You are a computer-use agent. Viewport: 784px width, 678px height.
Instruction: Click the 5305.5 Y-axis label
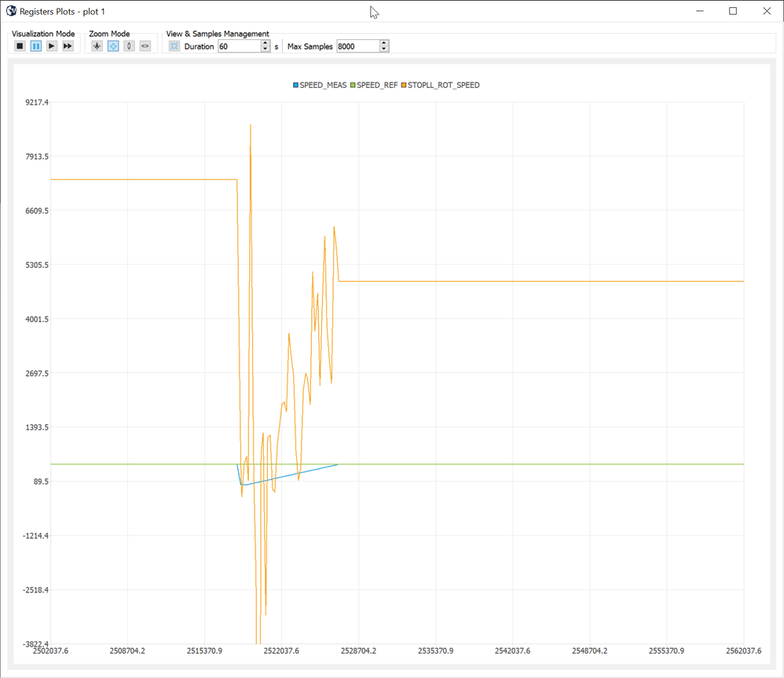(37, 265)
